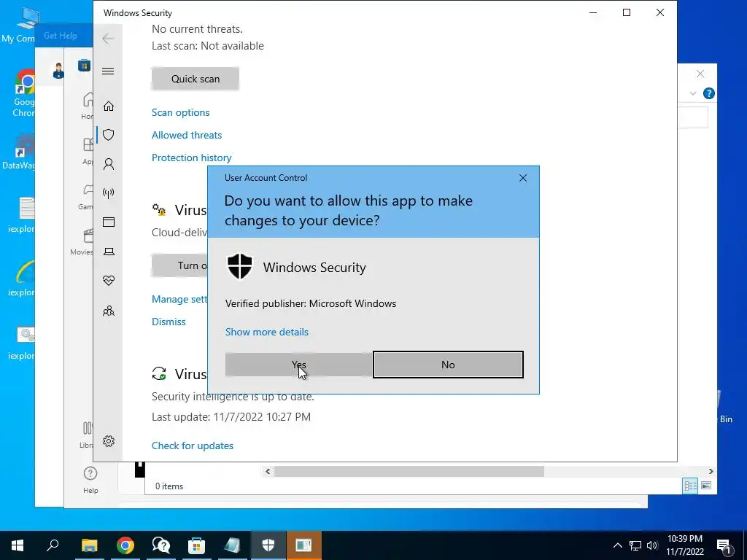Open Protection history link
Image resolution: width=747 pixels, height=560 pixels.
coord(192,157)
